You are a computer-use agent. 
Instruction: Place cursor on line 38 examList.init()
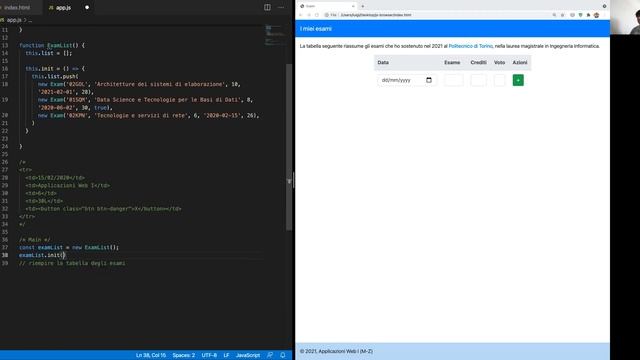pos(42,255)
